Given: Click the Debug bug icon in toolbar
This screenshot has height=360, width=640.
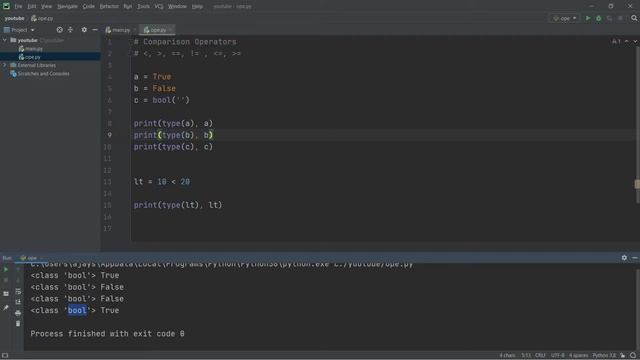Looking at the screenshot, I should pyautogui.click(x=599, y=18).
